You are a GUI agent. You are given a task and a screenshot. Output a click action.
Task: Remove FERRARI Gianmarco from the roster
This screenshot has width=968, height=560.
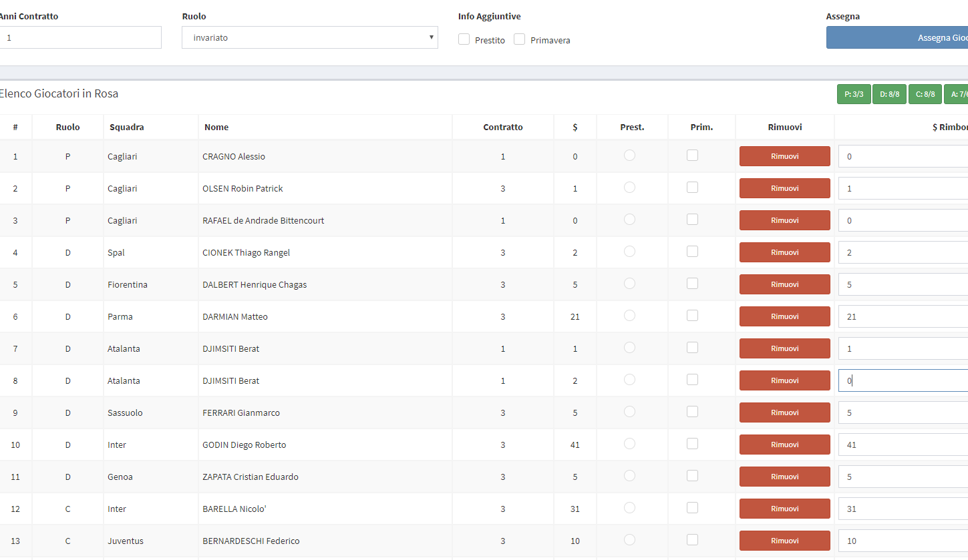tap(784, 412)
